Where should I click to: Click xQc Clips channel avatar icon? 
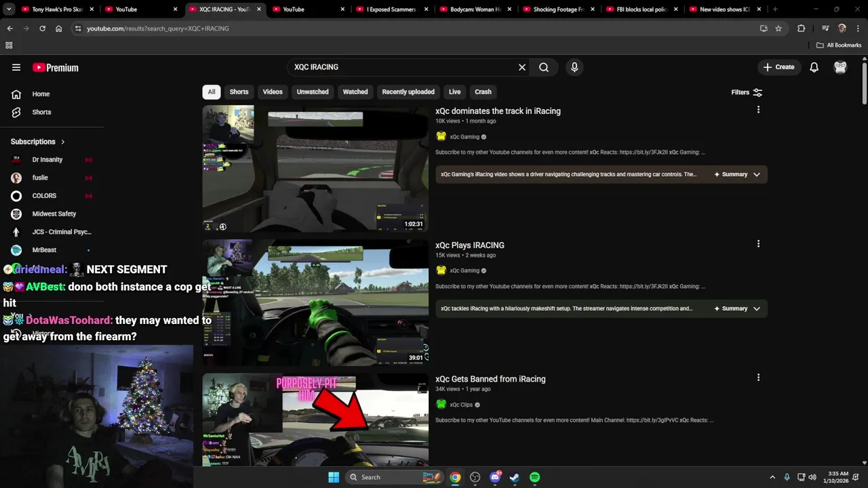(441, 405)
